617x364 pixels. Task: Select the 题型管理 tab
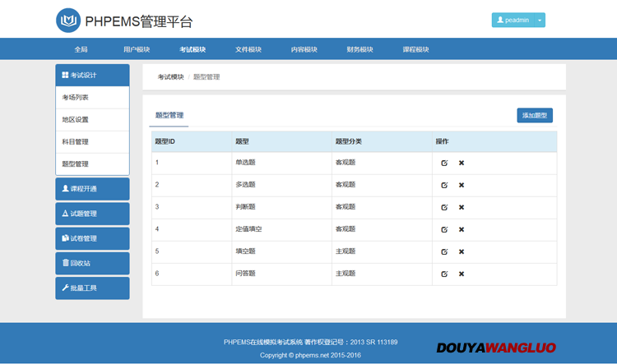click(169, 116)
